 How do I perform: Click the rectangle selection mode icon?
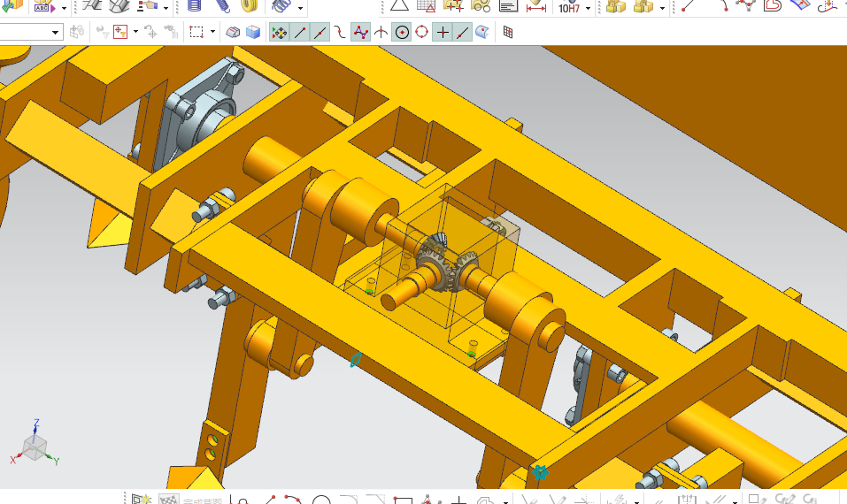point(196,33)
